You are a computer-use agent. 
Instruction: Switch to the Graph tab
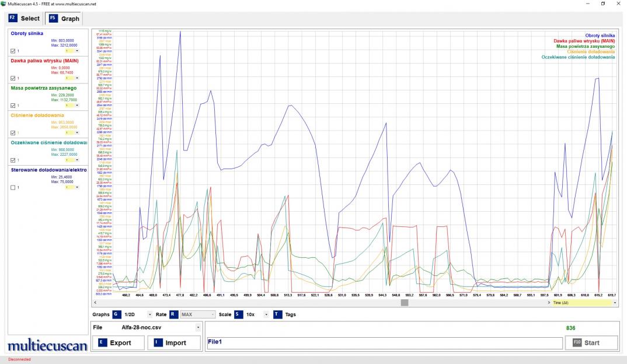[x=64, y=19]
